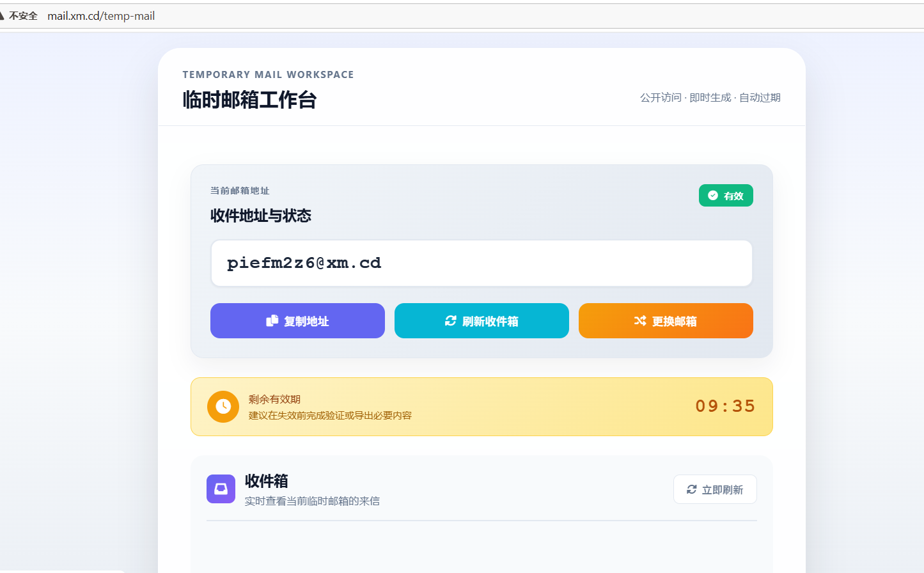Click the piefm2z6@xm.cd email address field

482,263
